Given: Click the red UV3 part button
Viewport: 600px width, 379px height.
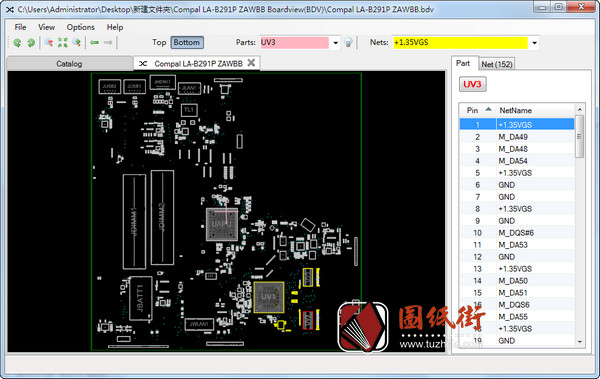Looking at the screenshot, I should click(x=473, y=84).
